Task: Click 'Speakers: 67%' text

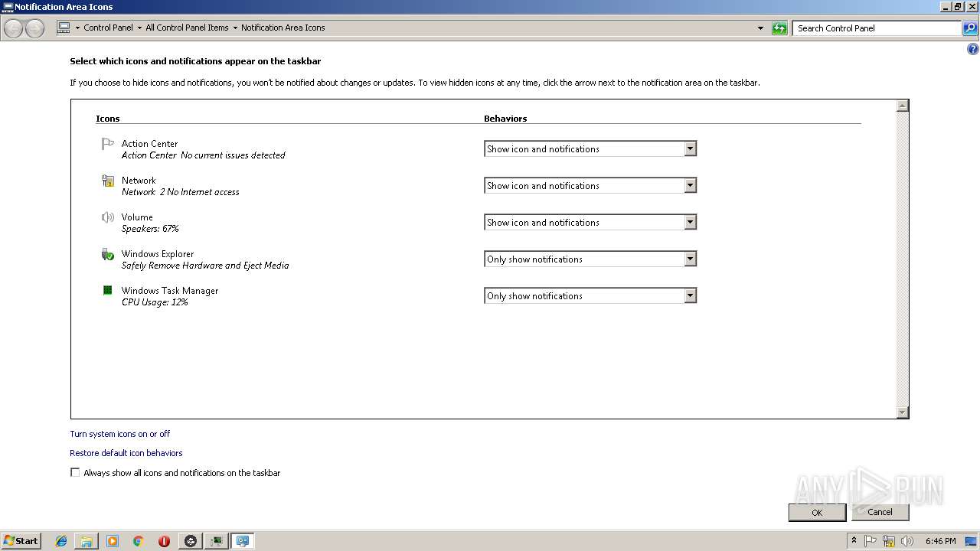Action: coord(150,229)
